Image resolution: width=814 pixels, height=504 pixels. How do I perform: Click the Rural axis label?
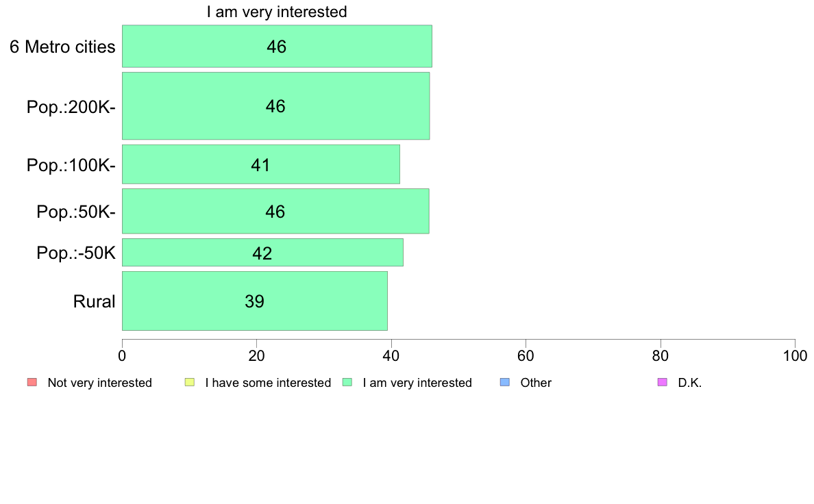tap(94, 301)
